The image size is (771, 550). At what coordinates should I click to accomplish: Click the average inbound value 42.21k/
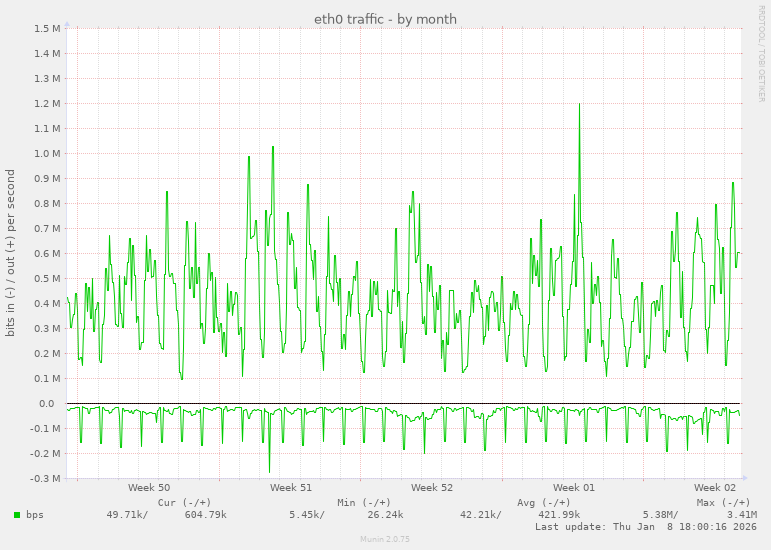(x=481, y=515)
